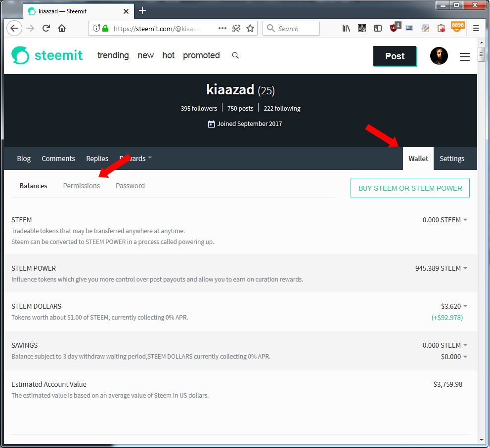Open the Rewards dropdown menu
490x448 pixels.
(x=135, y=159)
